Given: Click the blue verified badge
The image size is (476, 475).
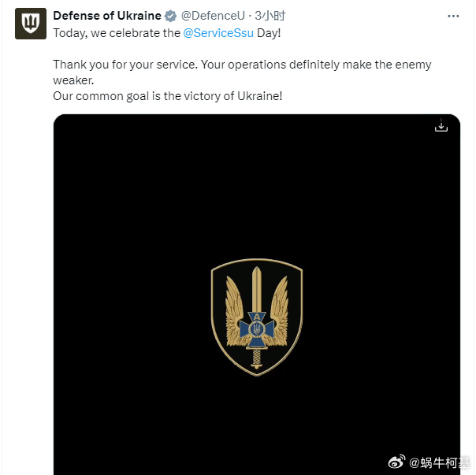Looking at the screenshot, I should coord(170,17).
